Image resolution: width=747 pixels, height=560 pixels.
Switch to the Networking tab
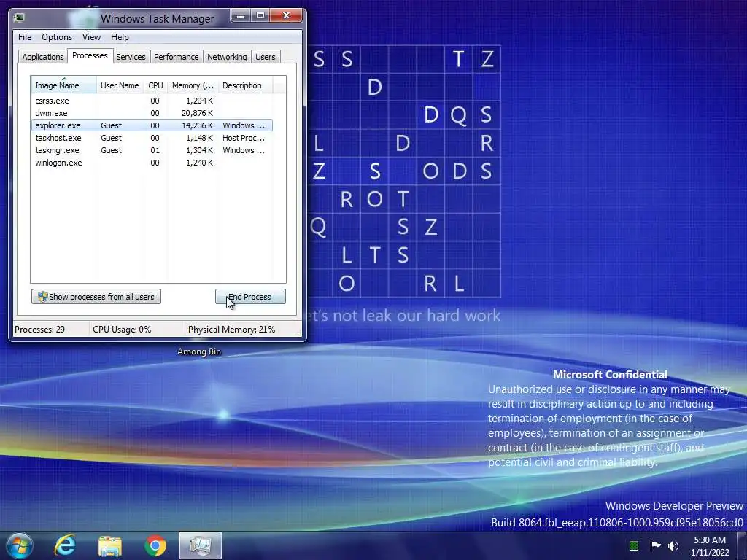(x=227, y=57)
